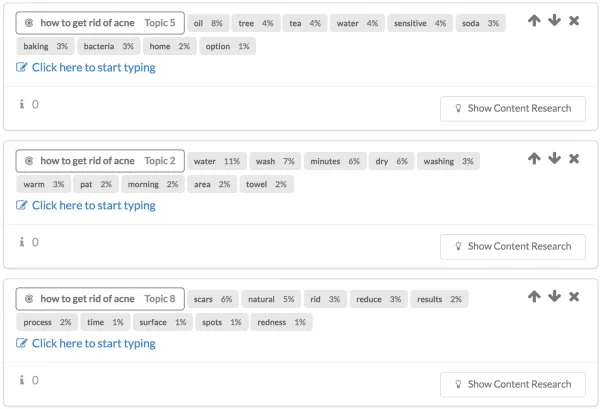Open the Topic 5 keyword selector
The image size is (600, 409).
pos(100,23)
